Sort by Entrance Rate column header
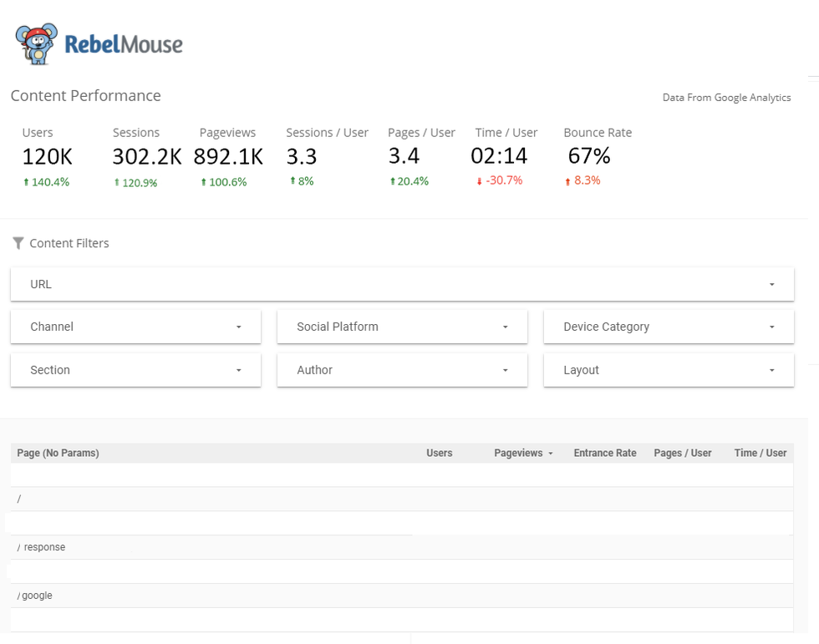 (604, 454)
